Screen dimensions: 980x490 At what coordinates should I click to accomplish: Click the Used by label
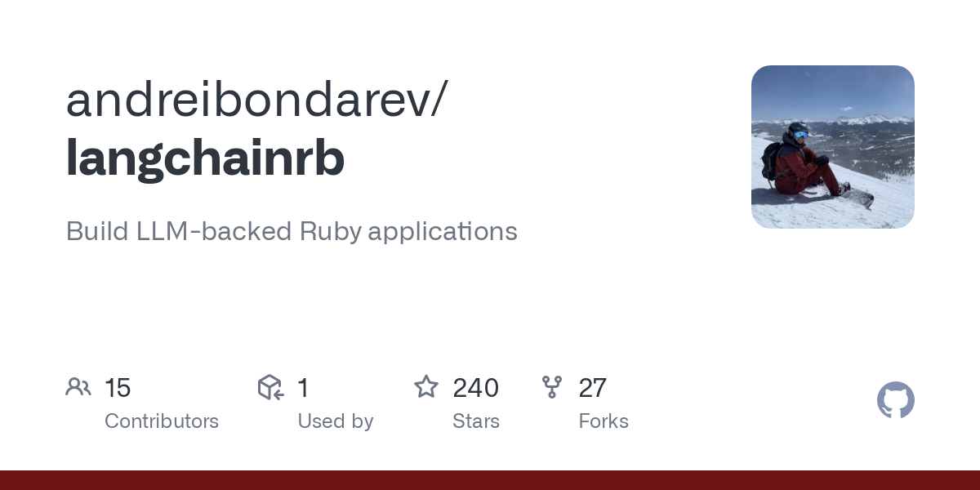[336, 421]
